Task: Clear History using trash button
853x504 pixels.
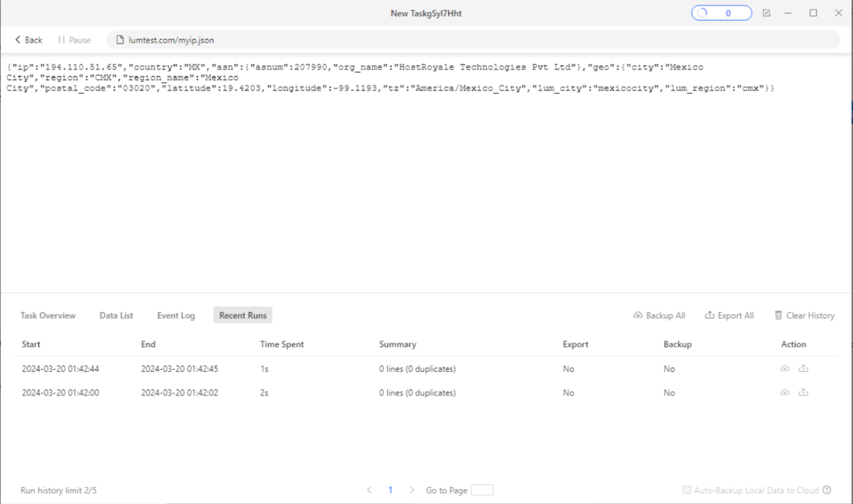Action: click(x=804, y=315)
